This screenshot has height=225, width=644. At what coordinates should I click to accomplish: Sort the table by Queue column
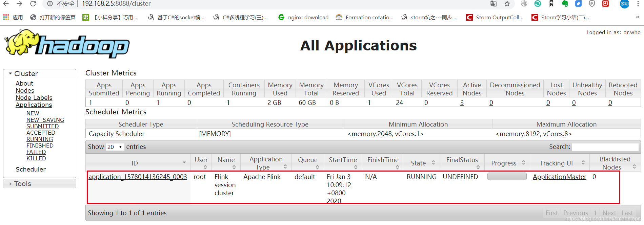308,163
